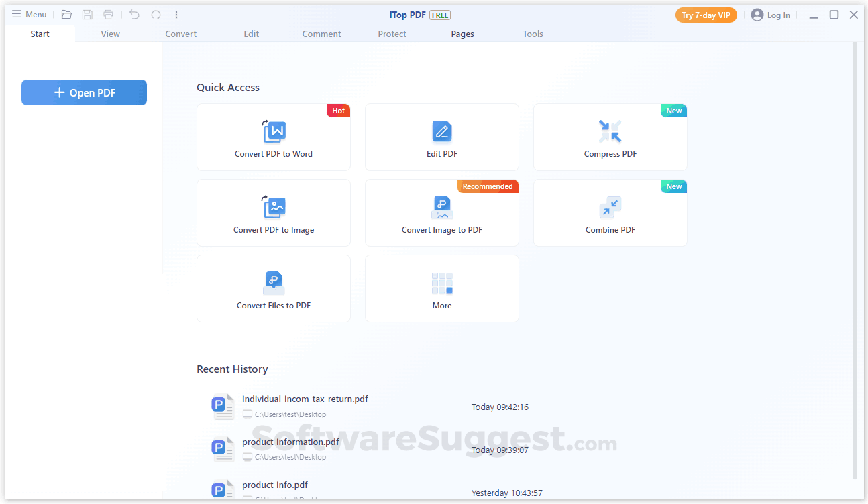This screenshot has height=504, width=868.
Task: Click the FREE badge beside iTop PDF
Action: [440, 15]
